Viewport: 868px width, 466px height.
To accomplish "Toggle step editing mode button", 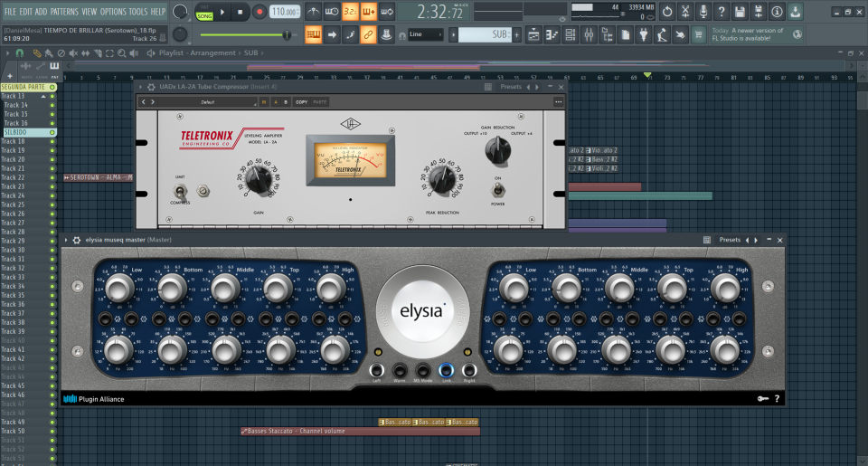I will 350,35.
